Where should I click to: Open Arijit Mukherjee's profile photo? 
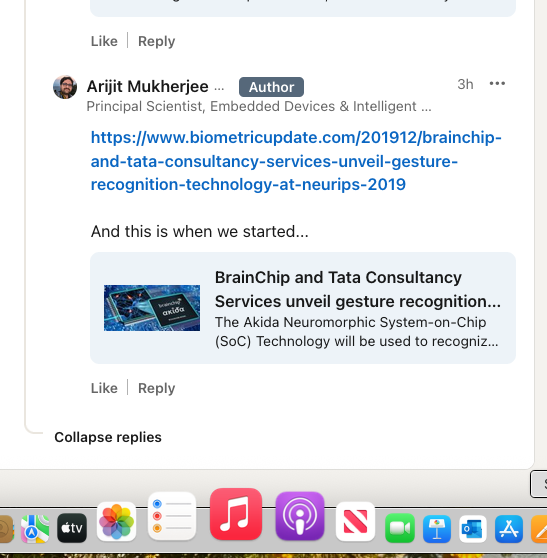[x=65, y=87]
